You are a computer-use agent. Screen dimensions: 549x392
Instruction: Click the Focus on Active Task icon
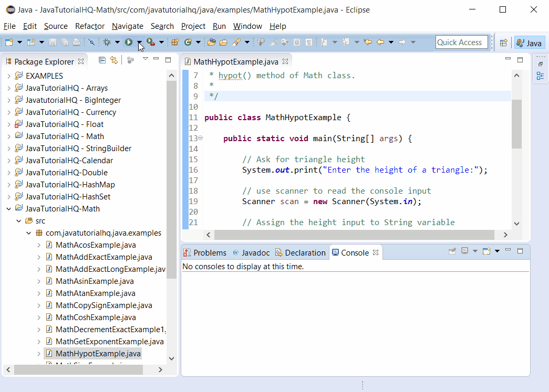[x=130, y=60]
